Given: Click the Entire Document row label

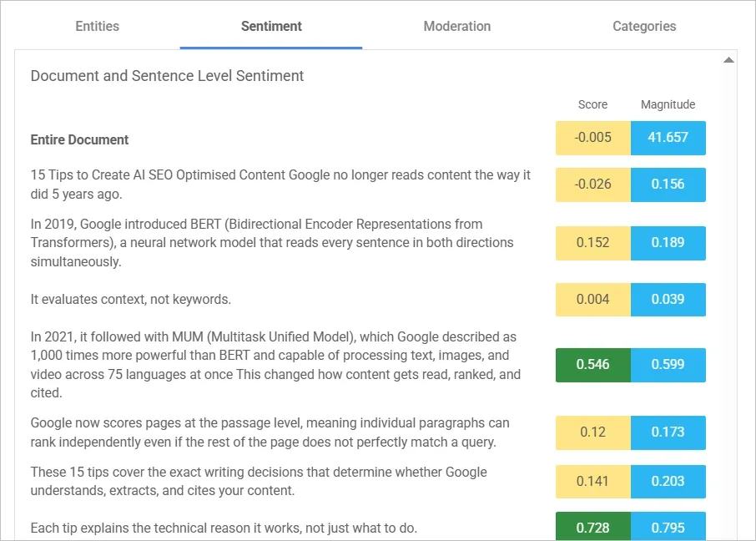Looking at the screenshot, I should (x=80, y=139).
